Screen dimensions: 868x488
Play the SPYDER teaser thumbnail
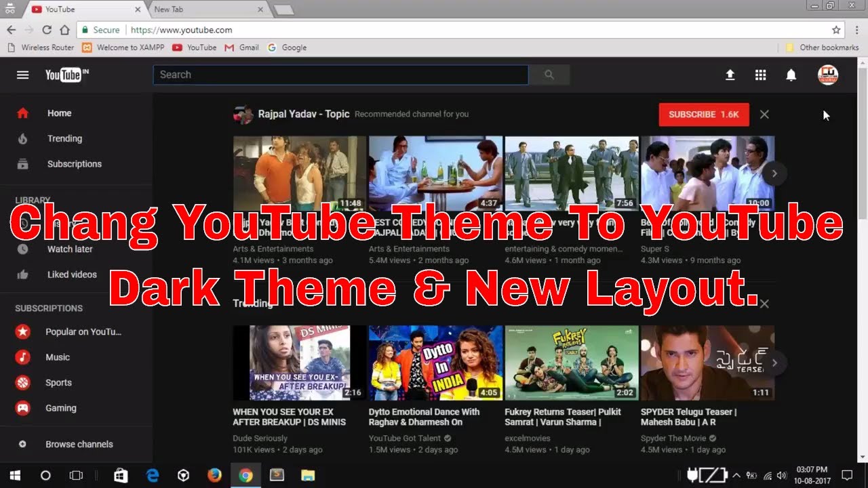pyautogui.click(x=707, y=363)
